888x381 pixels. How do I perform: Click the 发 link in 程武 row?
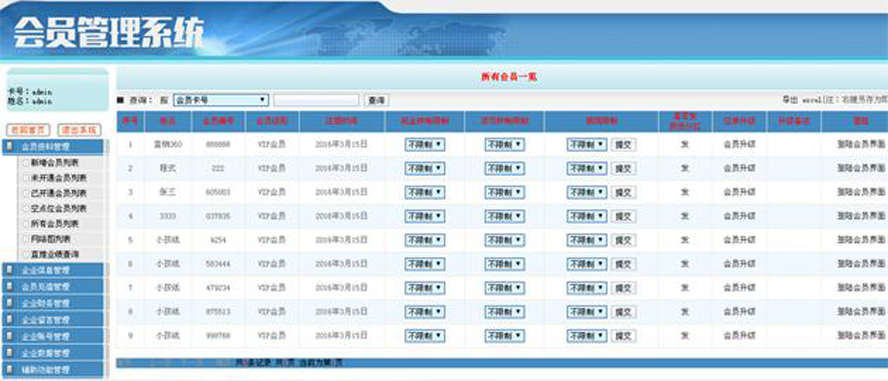coord(685,168)
